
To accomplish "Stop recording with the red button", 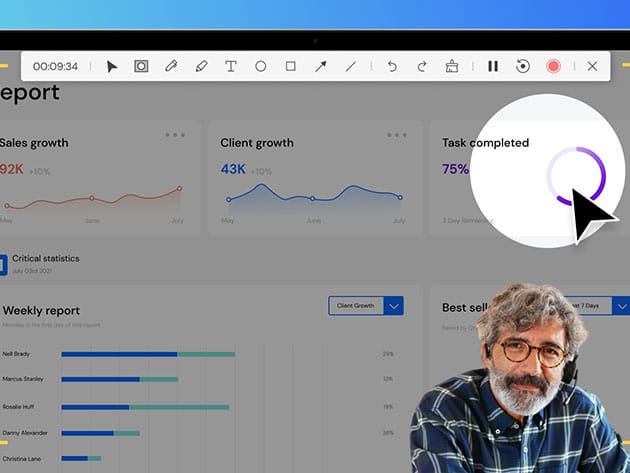I will pos(553,66).
